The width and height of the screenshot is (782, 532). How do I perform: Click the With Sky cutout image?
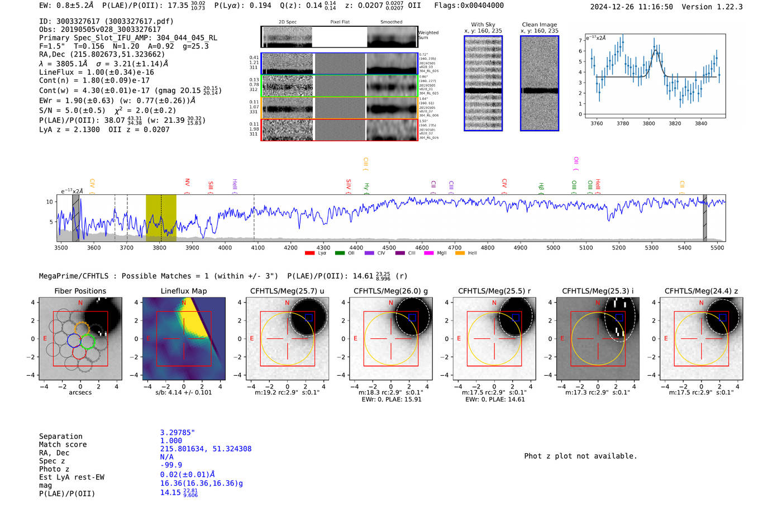(x=483, y=83)
